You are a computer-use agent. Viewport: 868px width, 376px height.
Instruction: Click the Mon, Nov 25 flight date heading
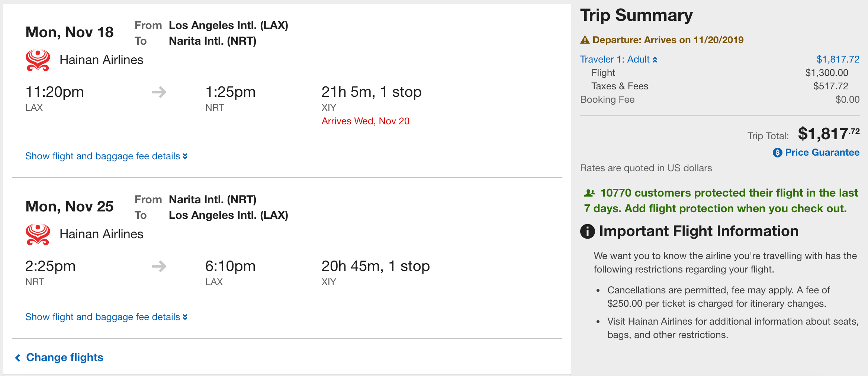70,206
